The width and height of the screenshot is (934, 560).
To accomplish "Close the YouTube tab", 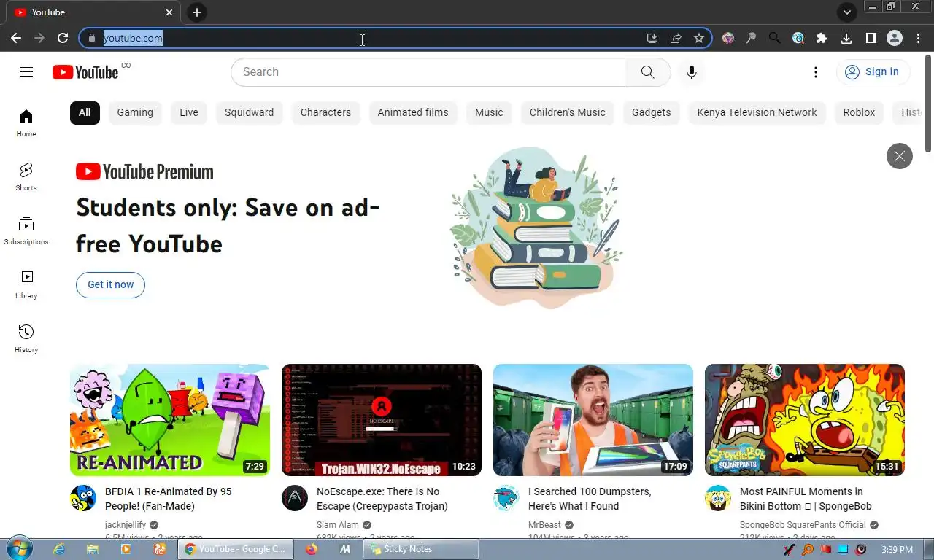I will pyautogui.click(x=169, y=12).
